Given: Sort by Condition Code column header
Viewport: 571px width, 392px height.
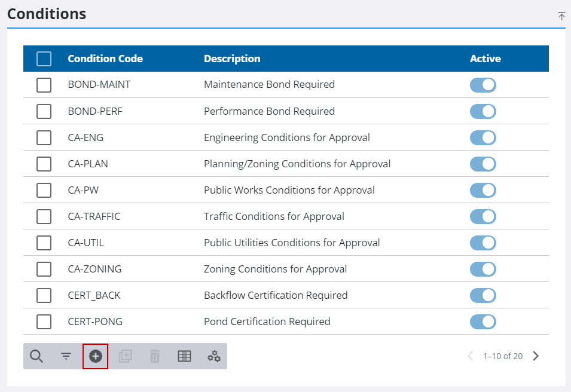Looking at the screenshot, I should (105, 59).
